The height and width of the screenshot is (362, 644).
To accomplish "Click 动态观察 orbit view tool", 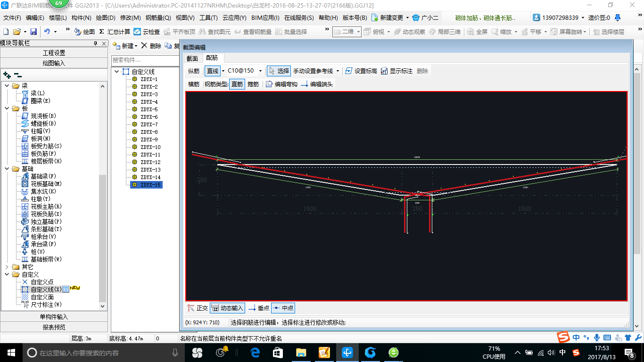I will (410, 32).
